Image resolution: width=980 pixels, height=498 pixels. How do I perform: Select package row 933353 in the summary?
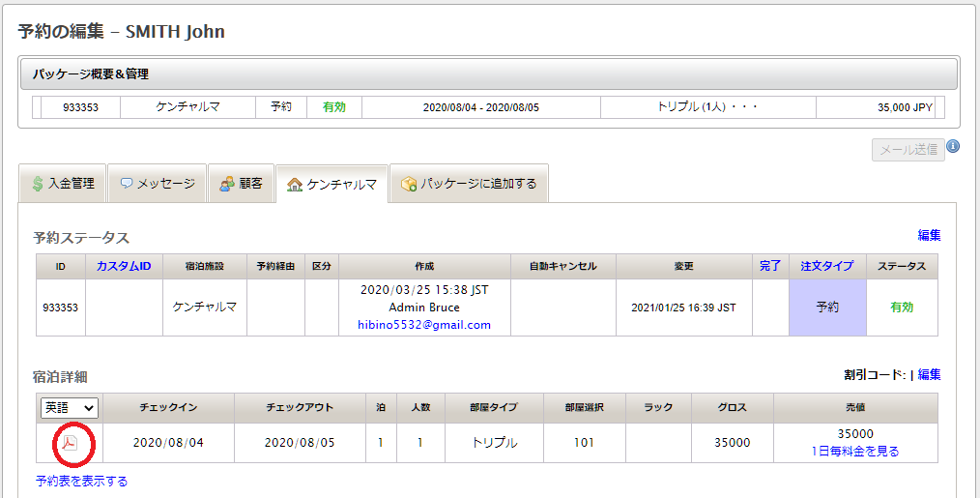80,107
